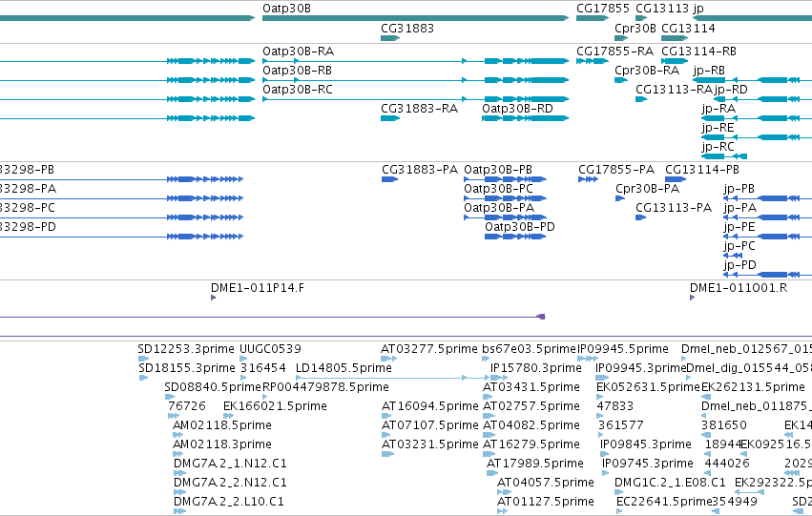
Task: Open the jp-PD protein label
Action: point(740,265)
